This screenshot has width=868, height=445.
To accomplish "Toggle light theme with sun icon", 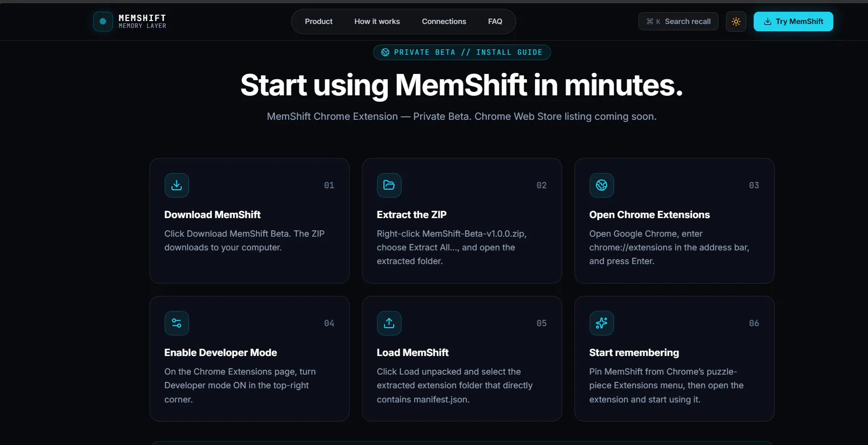I will tap(736, 22).
